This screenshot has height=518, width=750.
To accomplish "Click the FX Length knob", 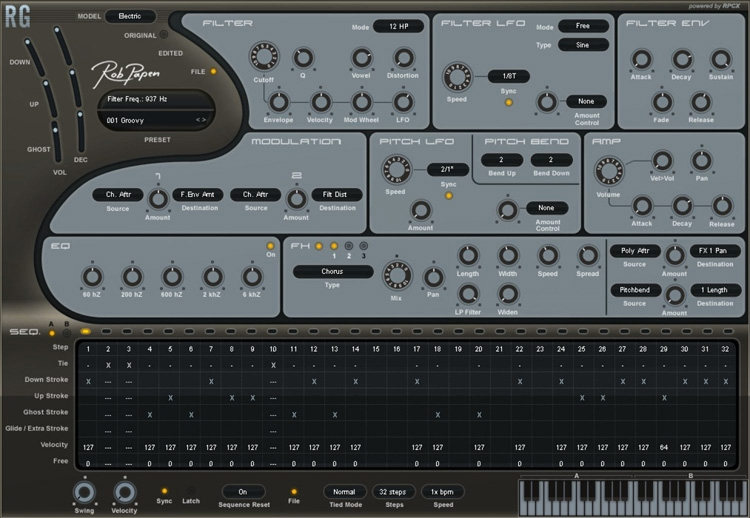I will click(468, 255).
